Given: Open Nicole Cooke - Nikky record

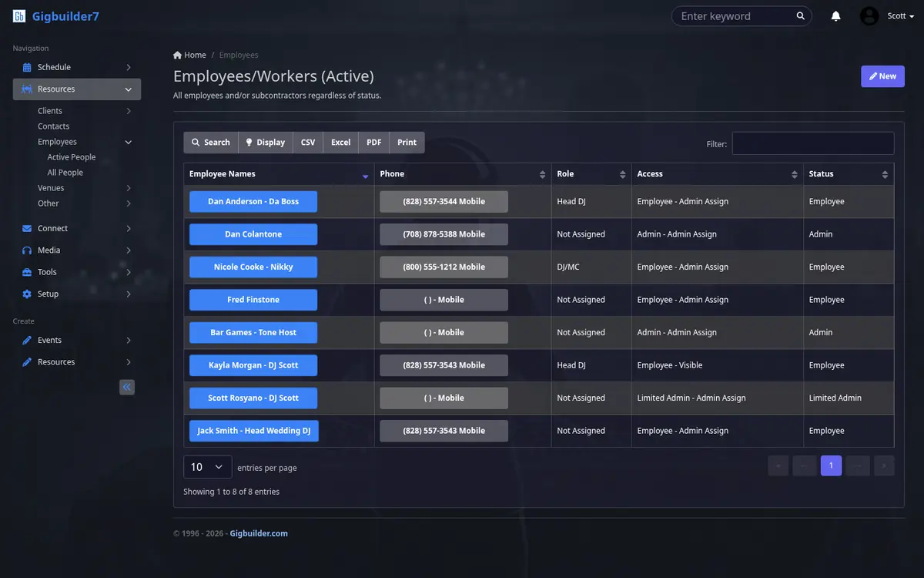Looking at the screenshot, I should pos(253,267).
